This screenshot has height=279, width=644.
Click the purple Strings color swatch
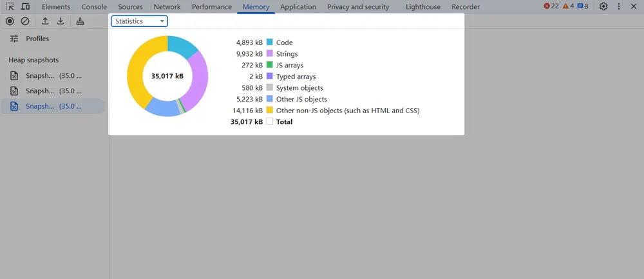pos(270,53)
